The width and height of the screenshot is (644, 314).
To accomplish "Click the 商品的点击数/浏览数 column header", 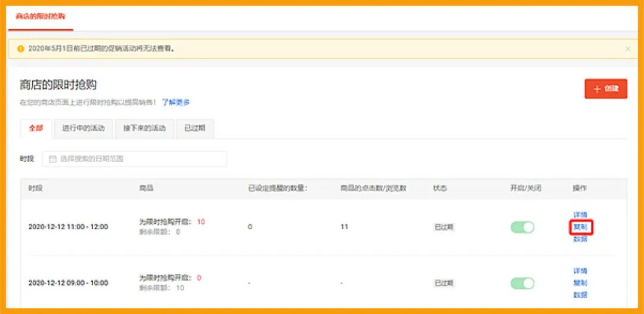I will tap(373, 189).
